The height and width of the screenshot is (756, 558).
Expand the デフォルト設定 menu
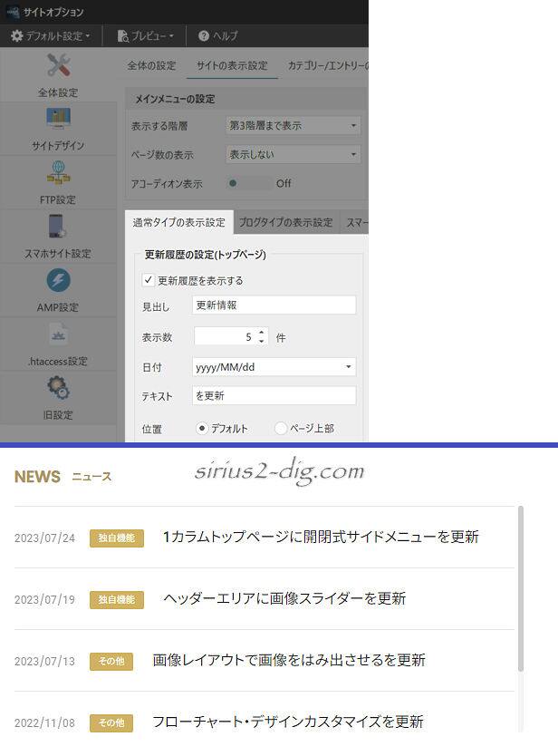pyautogui.click(x=51, y=35)
